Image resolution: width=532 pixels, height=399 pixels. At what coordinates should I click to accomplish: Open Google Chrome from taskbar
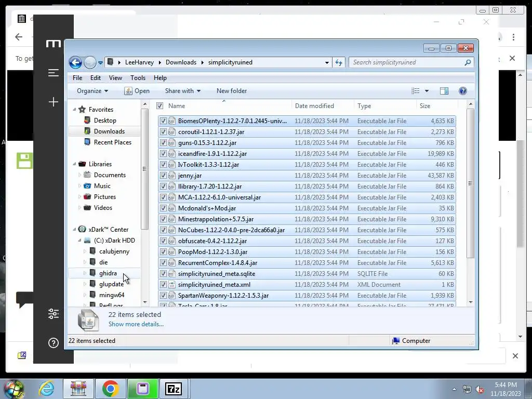(110, 389)
